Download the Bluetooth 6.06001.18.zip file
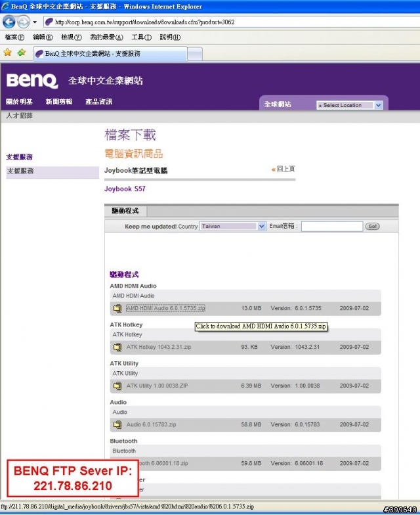 (x=164, y=464)
